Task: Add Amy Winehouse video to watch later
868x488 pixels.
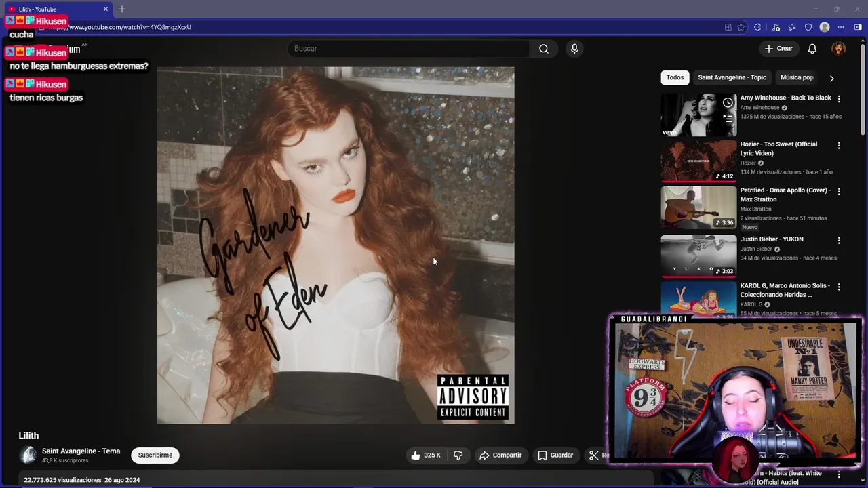Action: click(728, 102)
